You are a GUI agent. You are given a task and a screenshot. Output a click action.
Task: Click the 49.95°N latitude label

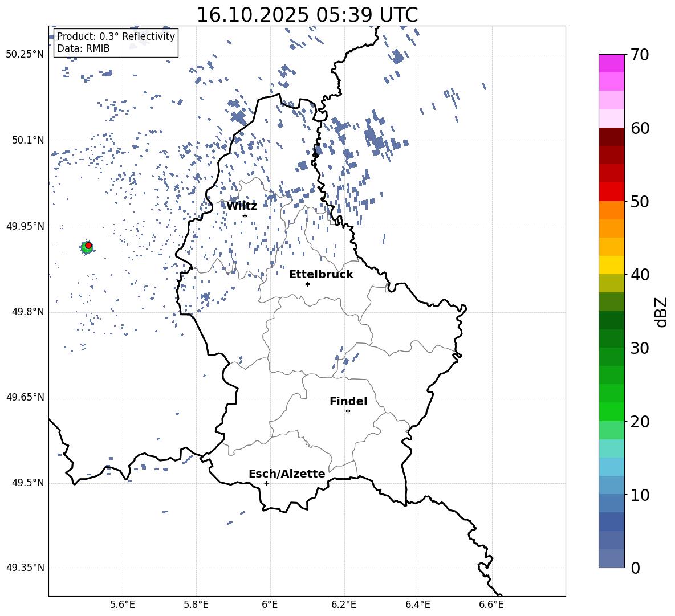click(x=25, y=226)
